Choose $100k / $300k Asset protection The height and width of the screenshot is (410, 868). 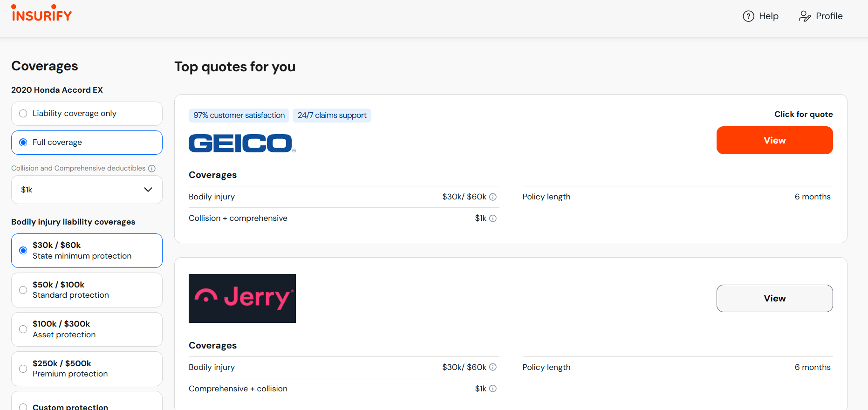[x=23, y=329]
